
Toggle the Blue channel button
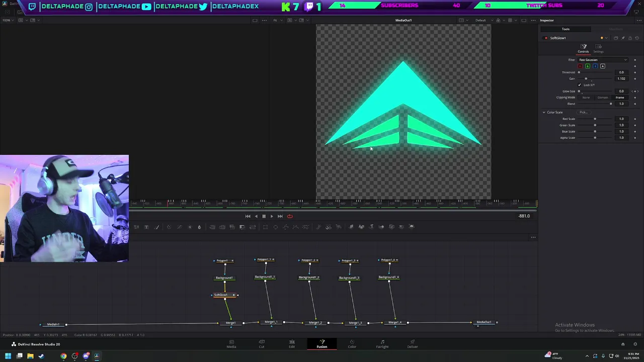595,66
